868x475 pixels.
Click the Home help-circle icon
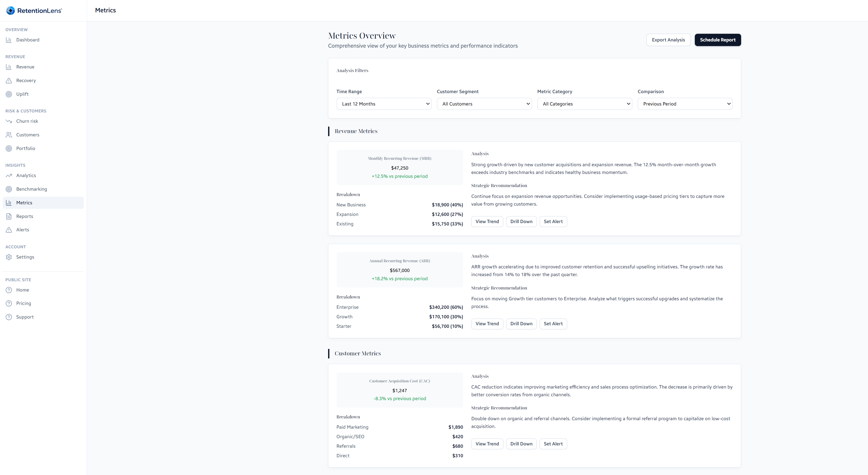point(9,290)
